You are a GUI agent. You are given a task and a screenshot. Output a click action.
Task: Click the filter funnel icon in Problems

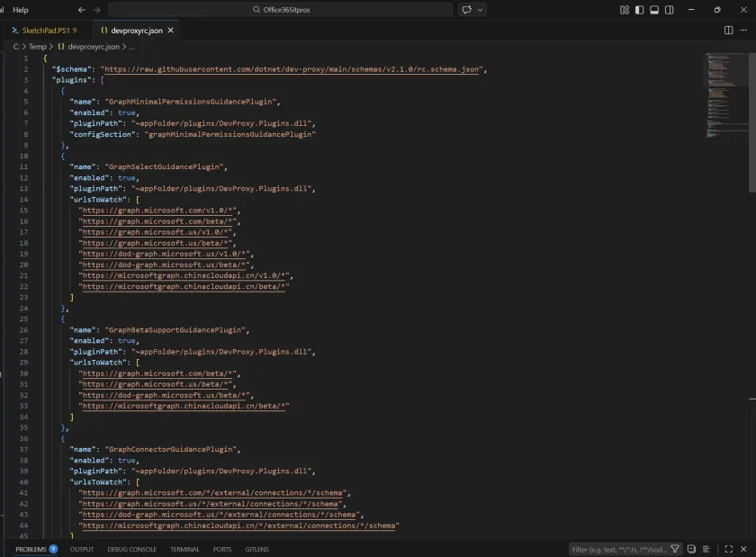(676, 549)
